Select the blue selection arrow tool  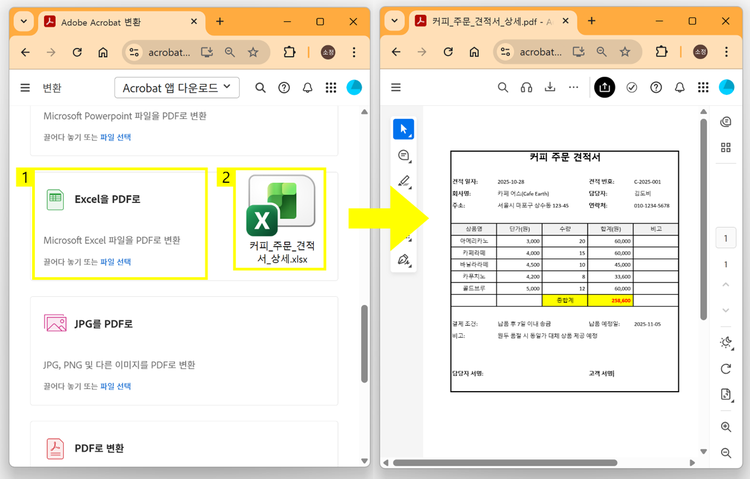(404, 129)
